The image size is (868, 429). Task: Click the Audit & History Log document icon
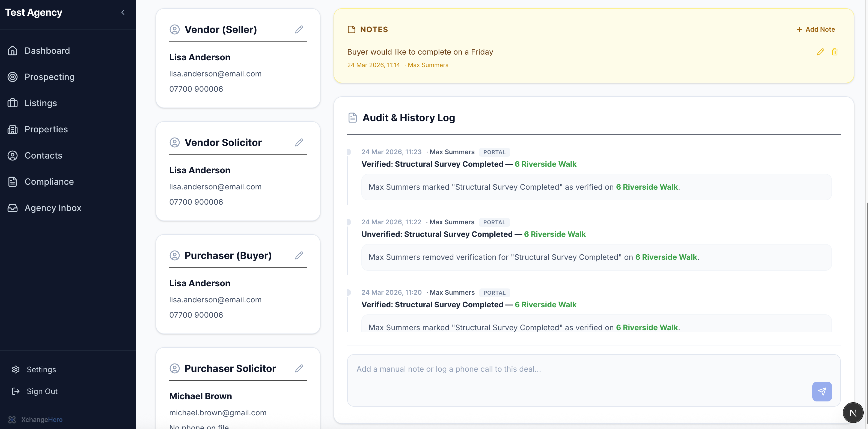pos(352,117)
